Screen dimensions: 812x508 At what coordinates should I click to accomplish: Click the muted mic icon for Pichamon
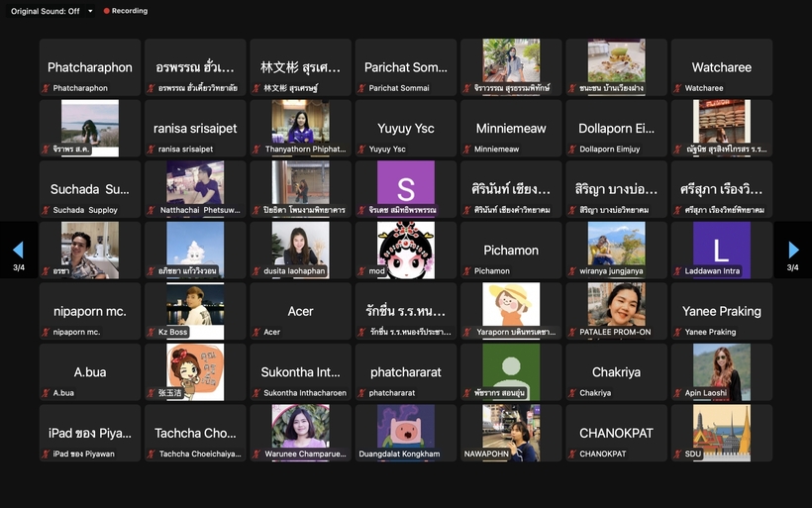pyautogui.click(x=468, y=271)
